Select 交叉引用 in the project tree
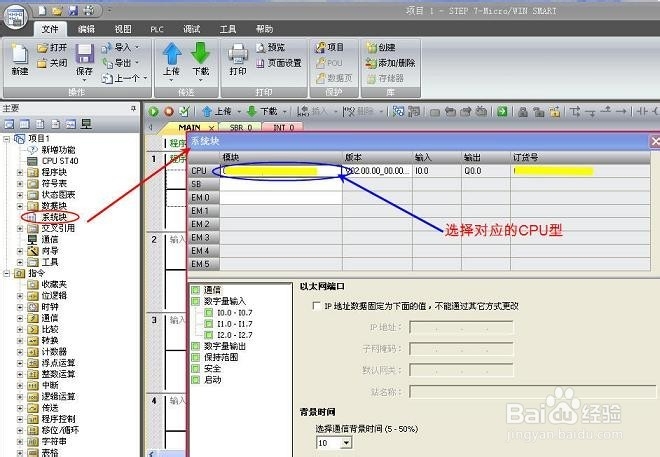This screenshot has height=457, width=660. [x=58, y=228]
